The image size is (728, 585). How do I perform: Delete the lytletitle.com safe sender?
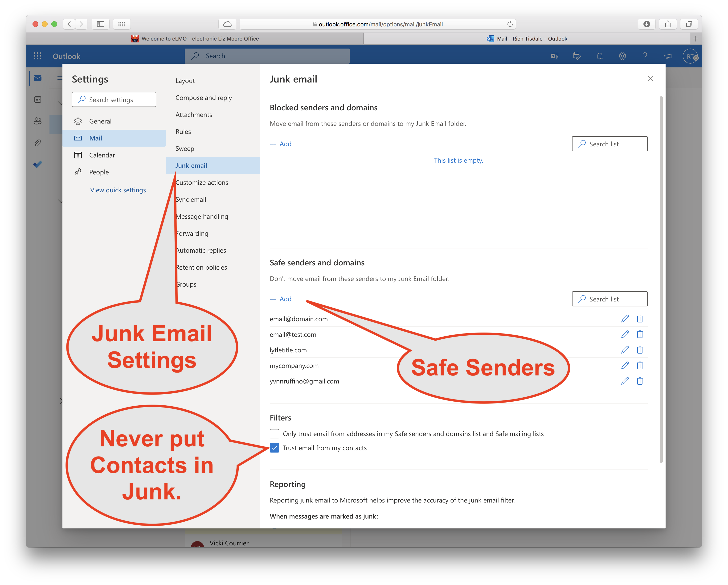point(639,350)
